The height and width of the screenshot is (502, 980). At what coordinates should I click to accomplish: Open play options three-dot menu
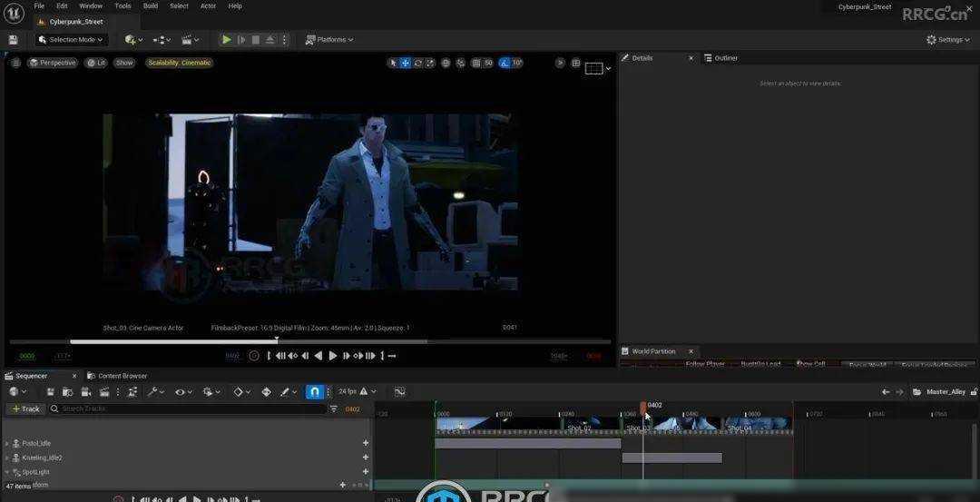[x=284, y=40]
